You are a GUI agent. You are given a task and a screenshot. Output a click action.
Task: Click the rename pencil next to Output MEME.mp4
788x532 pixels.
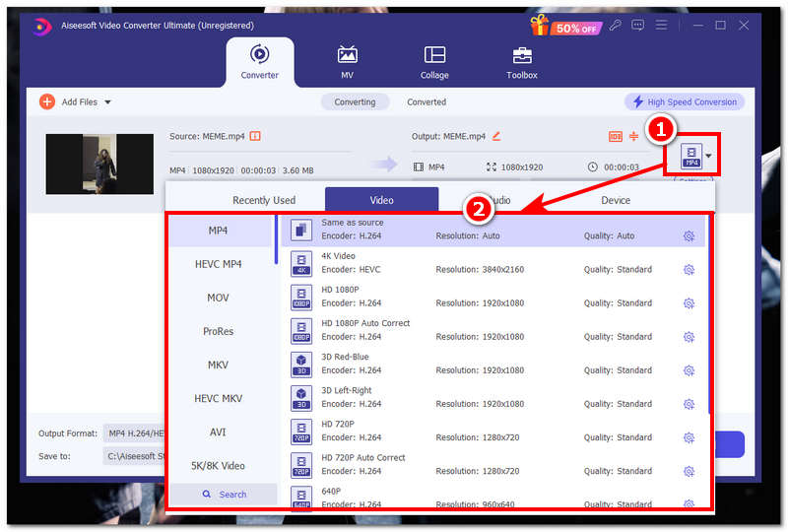[496, 136]
